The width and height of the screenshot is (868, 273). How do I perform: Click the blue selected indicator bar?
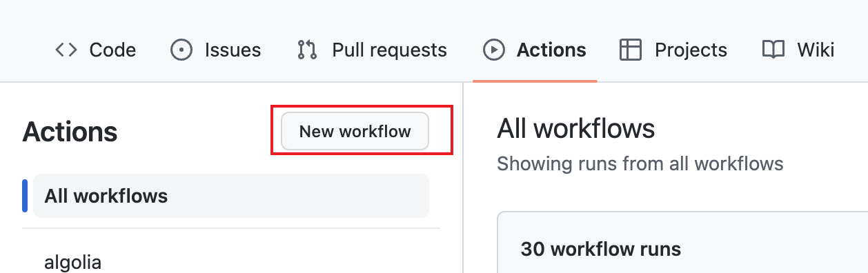click(25, 196)
